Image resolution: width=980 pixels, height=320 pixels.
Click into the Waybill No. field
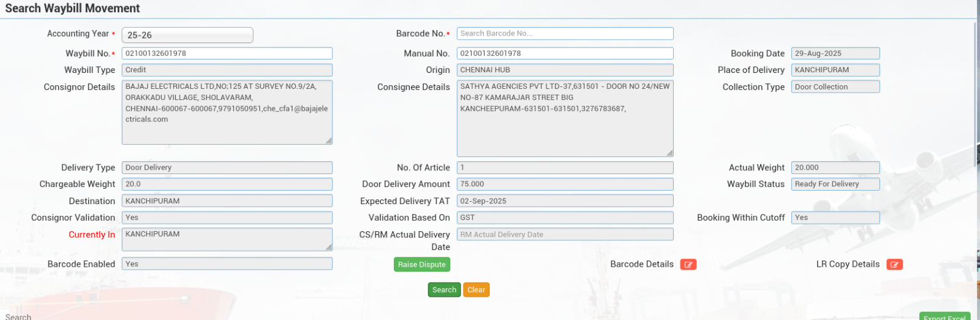[x=227, y=53]
